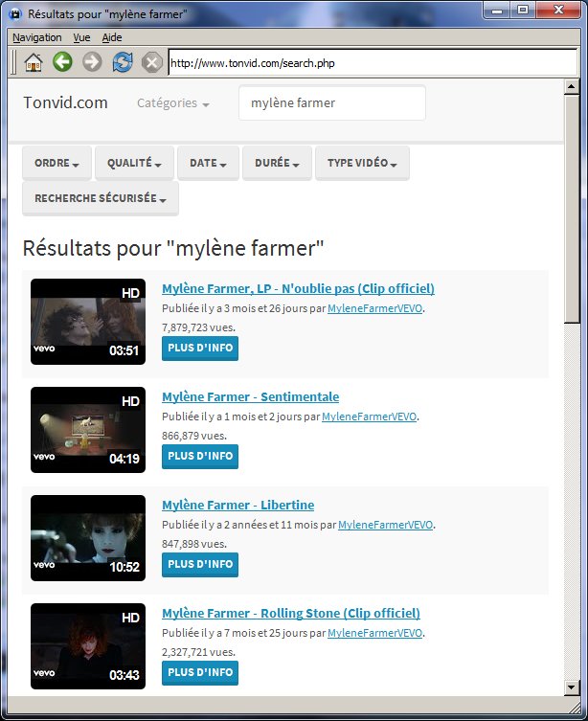Click the app icon in the title bar
Image resolution: width=588 pixels, height=721 pixels.
[15, 13]
